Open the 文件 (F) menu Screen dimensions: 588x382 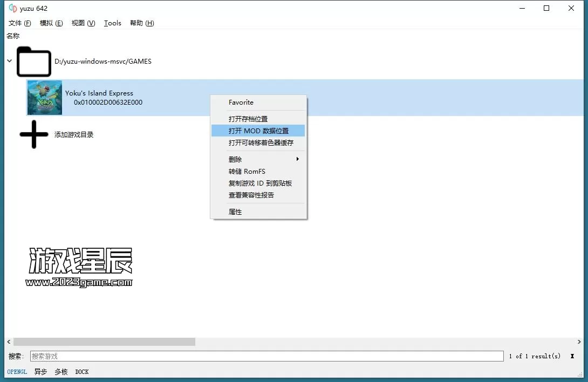(x=20, y=23)
